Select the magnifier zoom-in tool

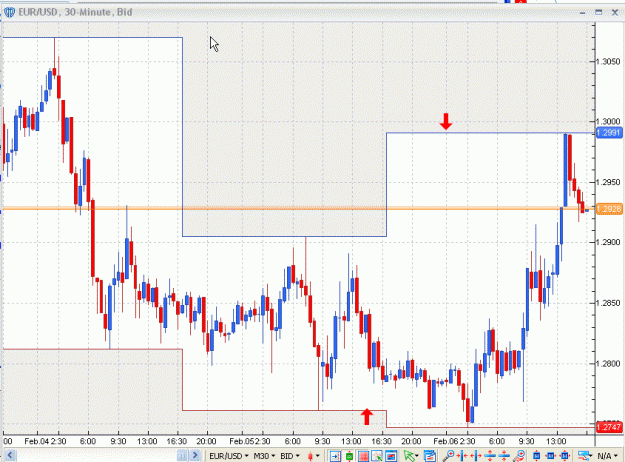tap(448, 456)
